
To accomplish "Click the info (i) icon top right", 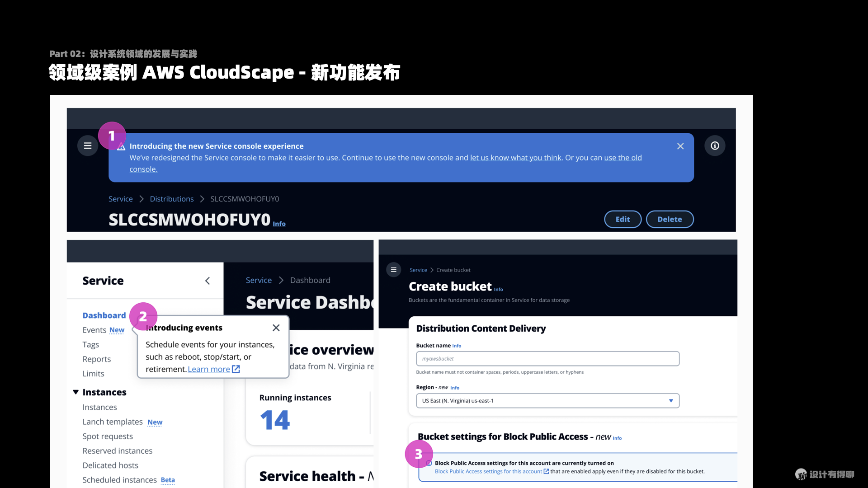I will (x=714, y=145).
